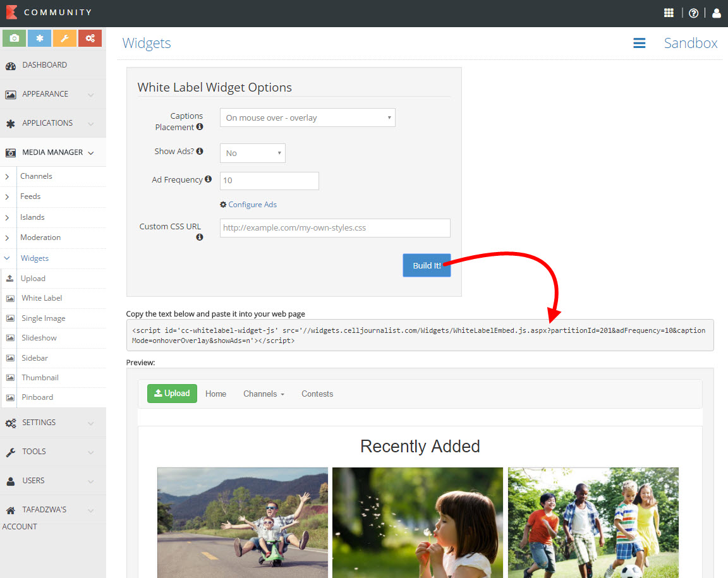
Task: Click the Tools wrench icon in sidebar
Action: tap(11, 452)
